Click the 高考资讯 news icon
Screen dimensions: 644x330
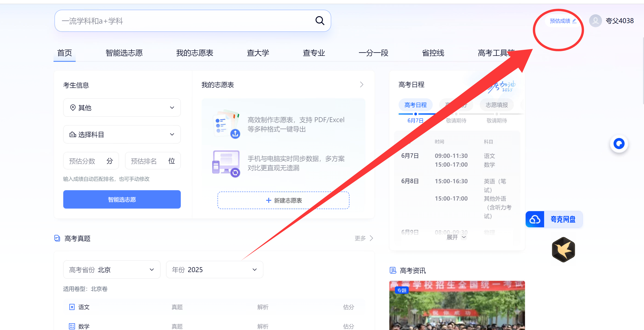click(x=393, y=270)
